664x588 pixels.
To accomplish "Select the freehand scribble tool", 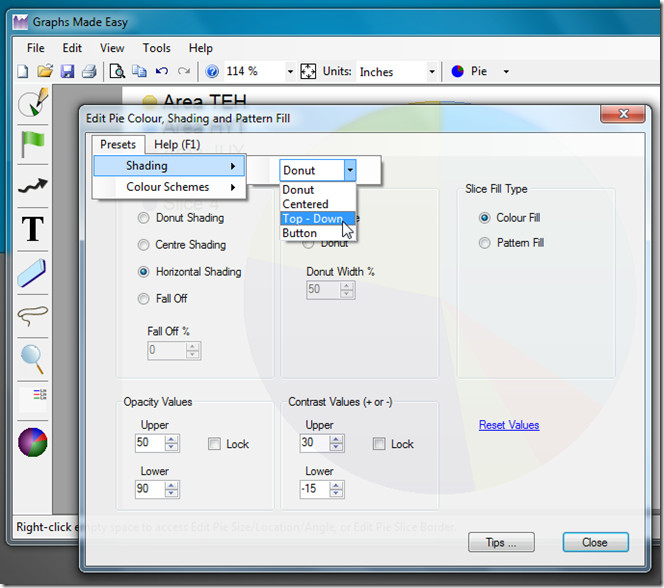I will tap(33, 315).
